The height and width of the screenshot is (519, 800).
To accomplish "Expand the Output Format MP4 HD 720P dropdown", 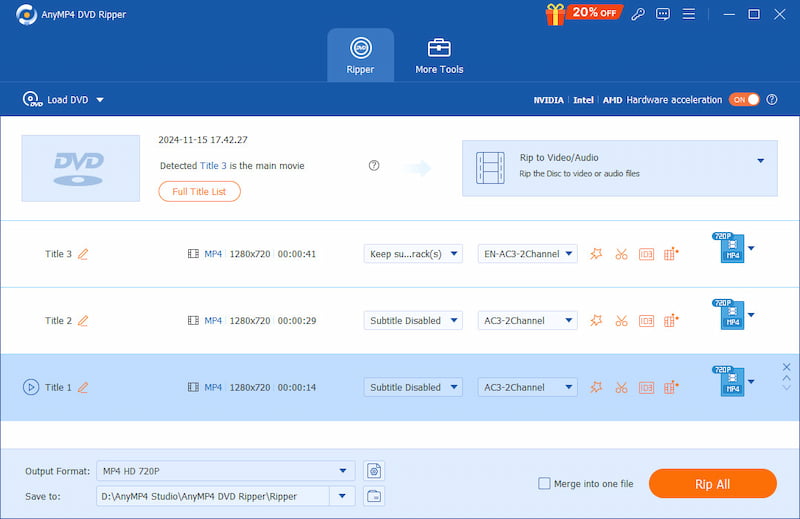I will (225, 470).
